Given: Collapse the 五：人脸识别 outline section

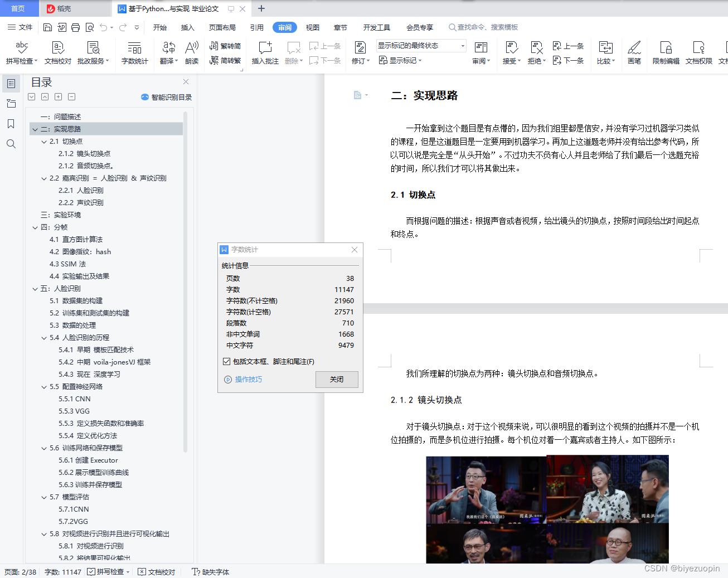Looking at the screenshot, I should tap(35, 288).
